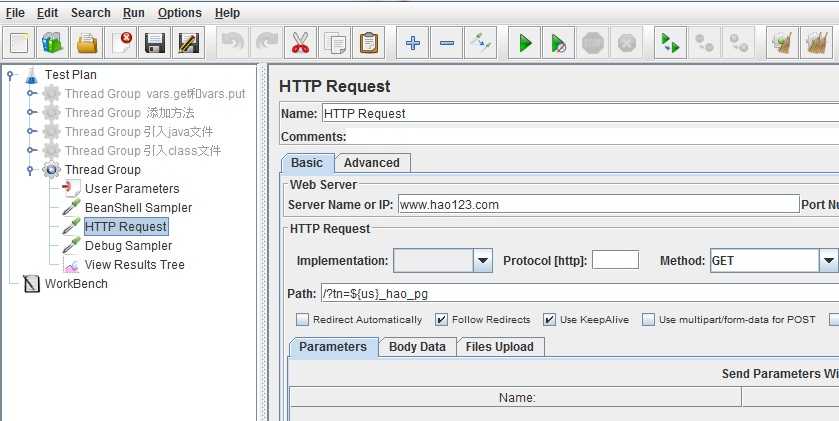Click the Open folder toolbar icon

(87, 43)
